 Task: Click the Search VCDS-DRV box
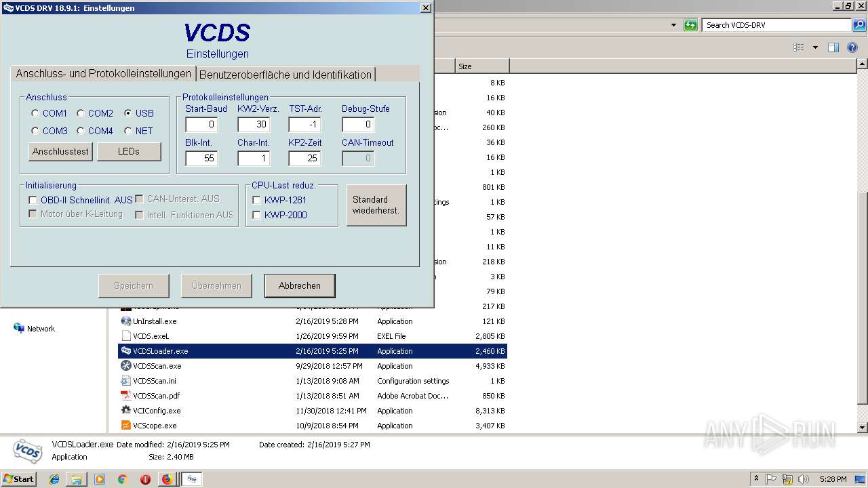pos(777,25)
